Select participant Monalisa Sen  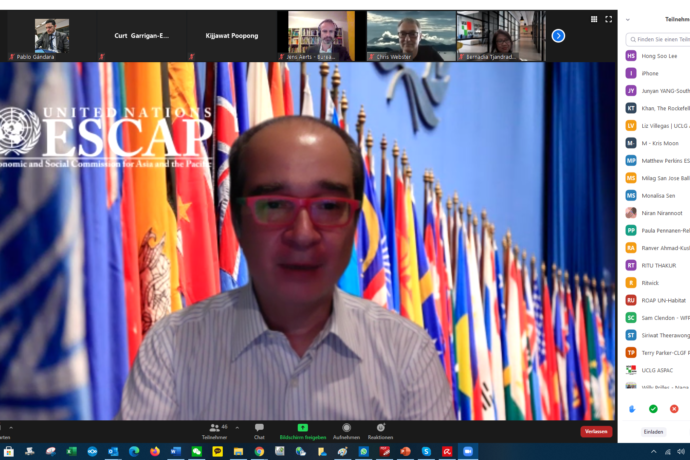click(x=657, y=195)
